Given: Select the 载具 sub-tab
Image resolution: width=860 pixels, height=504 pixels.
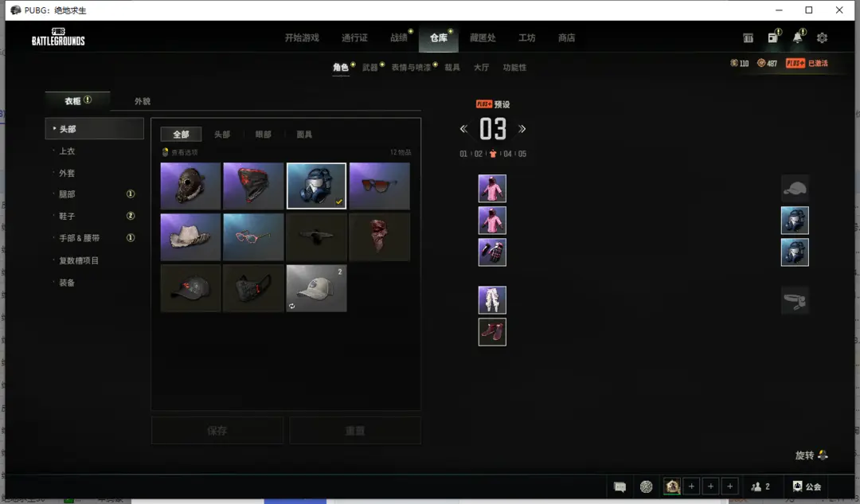Looking at the screenshot, I should [x=452, y=68].
